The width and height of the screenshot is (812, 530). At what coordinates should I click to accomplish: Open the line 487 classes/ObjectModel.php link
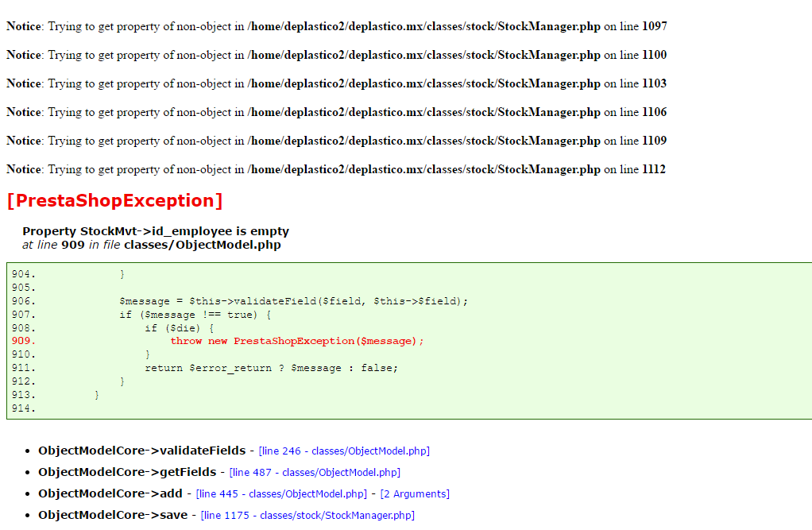pos(315,473)
